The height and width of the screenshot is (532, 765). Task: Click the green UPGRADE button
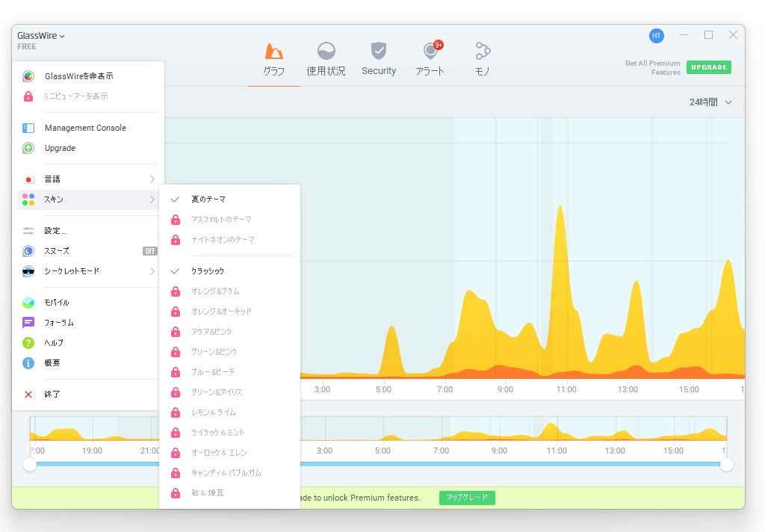click(x=708, y=67)
